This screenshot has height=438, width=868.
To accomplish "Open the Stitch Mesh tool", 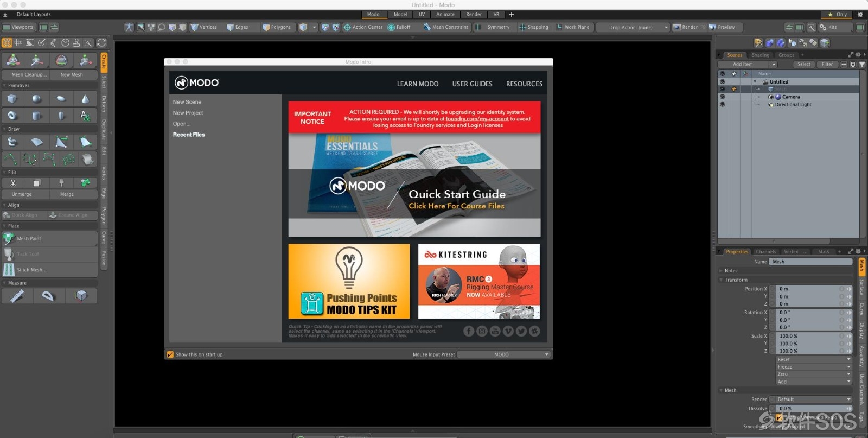I will 50,270.
